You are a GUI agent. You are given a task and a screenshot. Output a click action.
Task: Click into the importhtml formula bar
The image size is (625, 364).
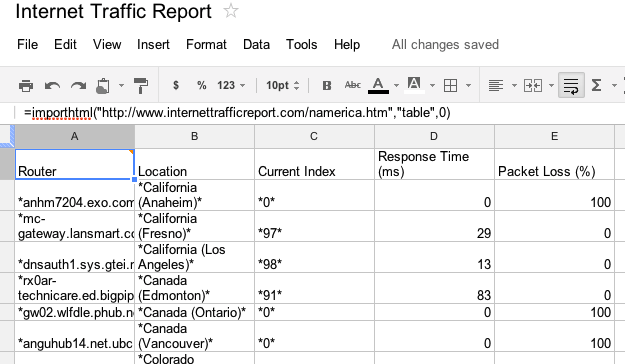[319, 113]
